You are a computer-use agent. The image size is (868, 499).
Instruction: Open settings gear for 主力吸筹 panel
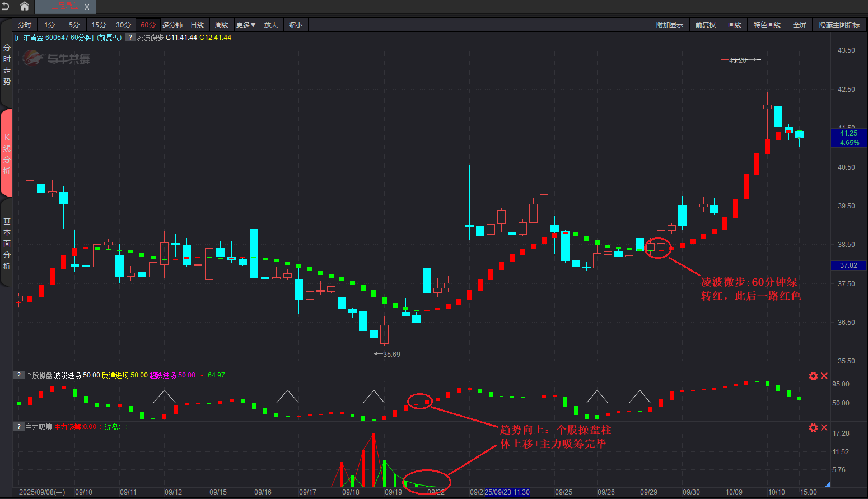(x=813, y=427)
